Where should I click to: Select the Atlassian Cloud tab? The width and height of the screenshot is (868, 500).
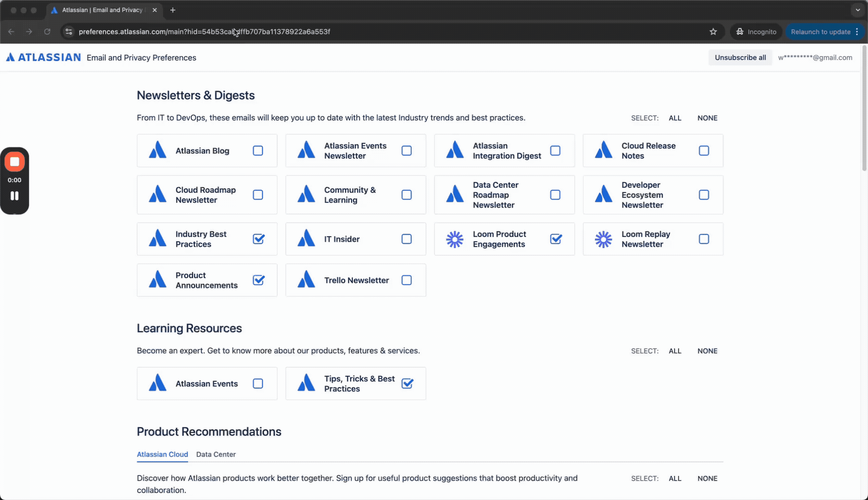[x=162, y=454]
